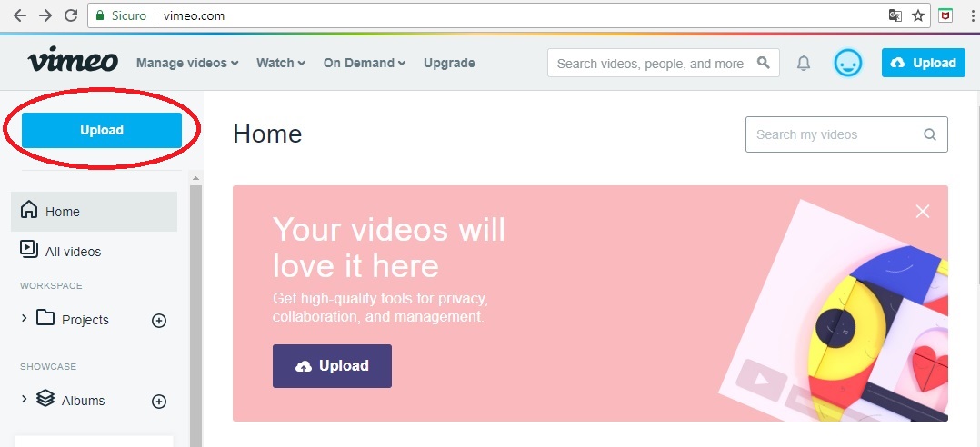
Task: Click in the Search my videos field
Action: (846, 134)
